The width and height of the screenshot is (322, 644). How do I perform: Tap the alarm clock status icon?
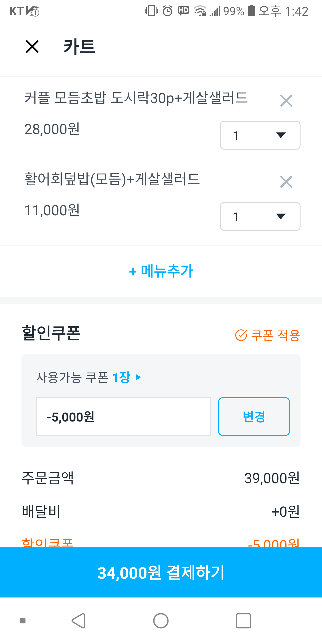(x=167, y=11)
